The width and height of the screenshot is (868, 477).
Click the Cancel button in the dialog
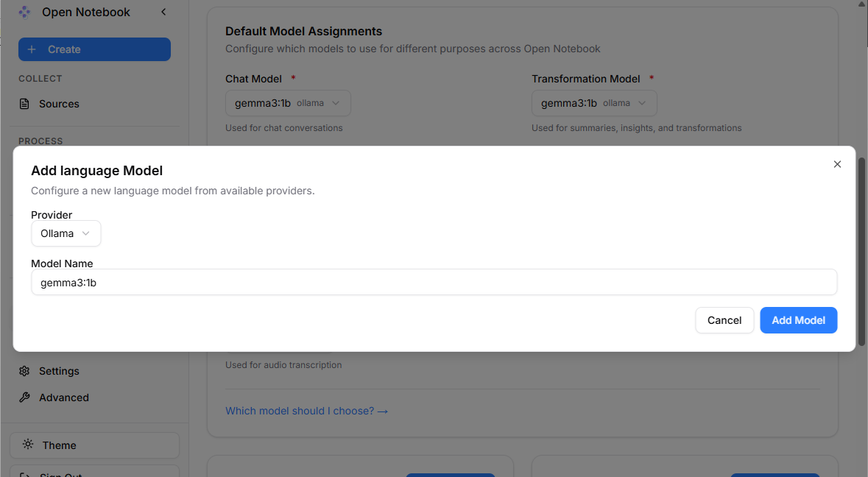(x=724, y=320)
